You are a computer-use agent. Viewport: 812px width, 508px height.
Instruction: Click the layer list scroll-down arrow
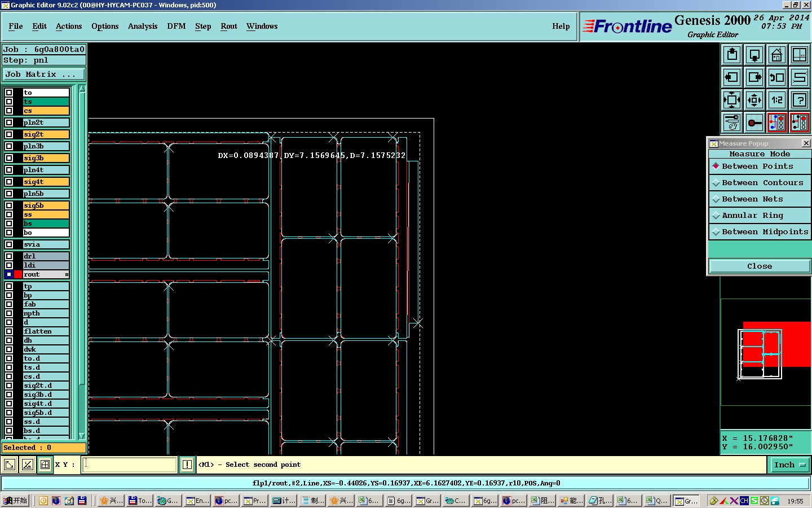click(x=82, y=436)
